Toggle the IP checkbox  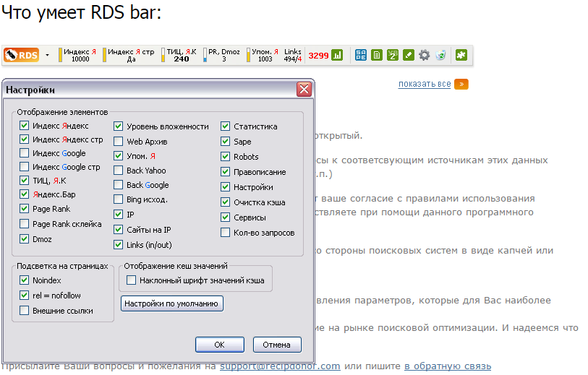coord(118,215)
